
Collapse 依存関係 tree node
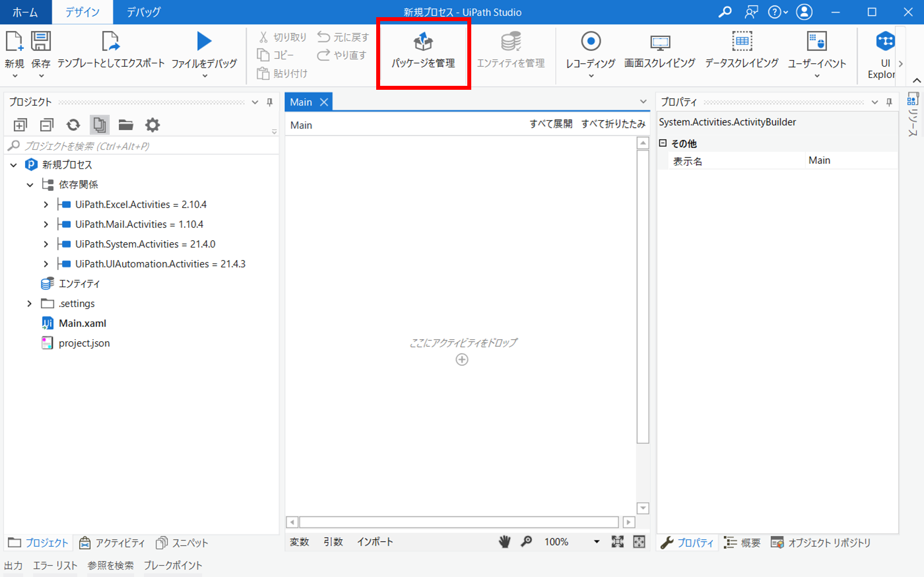tap(30, 185)
